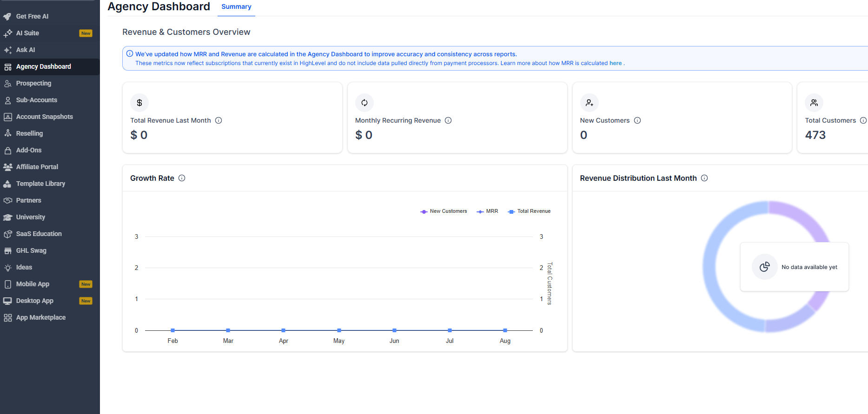Click the Revenue & Customers Overview heading
The width and height of the screenshot is (868, 414).
tap(186, 32)
